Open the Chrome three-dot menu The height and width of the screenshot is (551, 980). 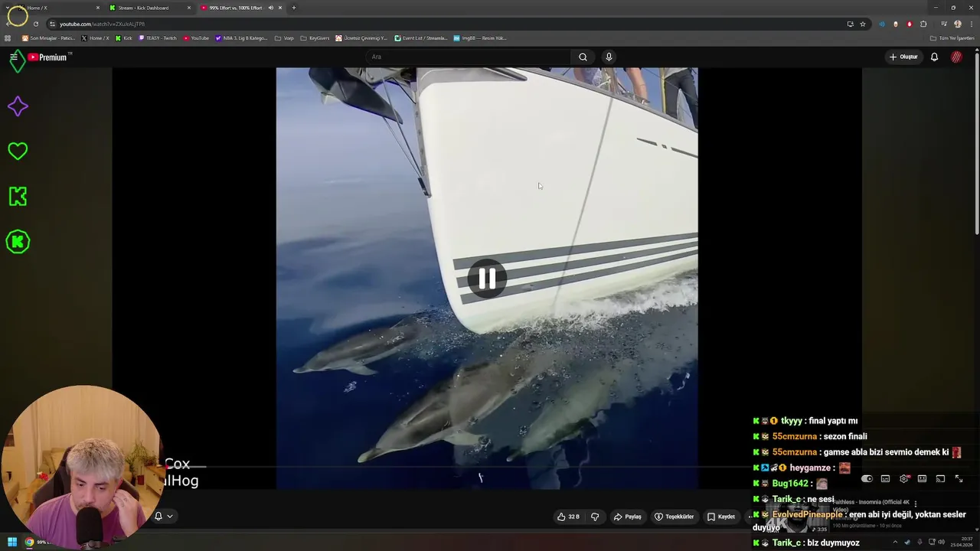971,24
